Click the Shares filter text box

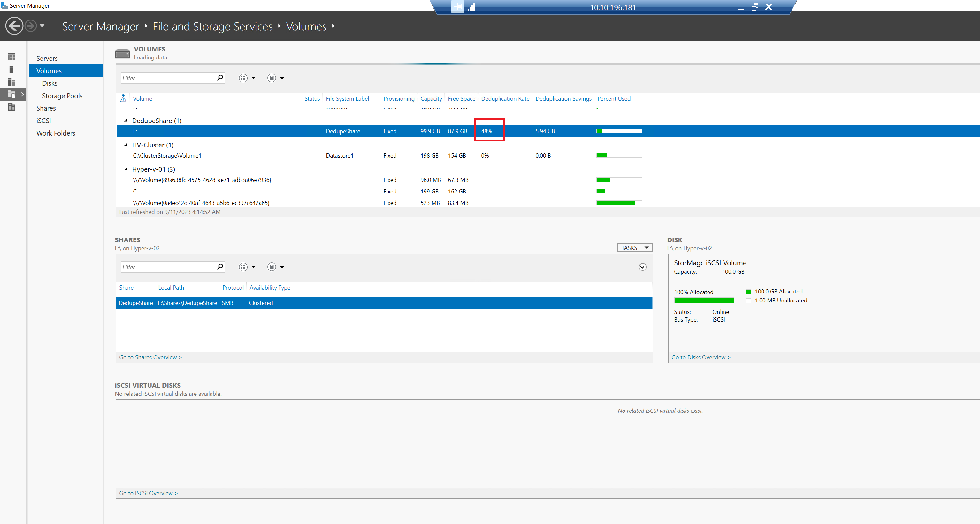(168, 267)
